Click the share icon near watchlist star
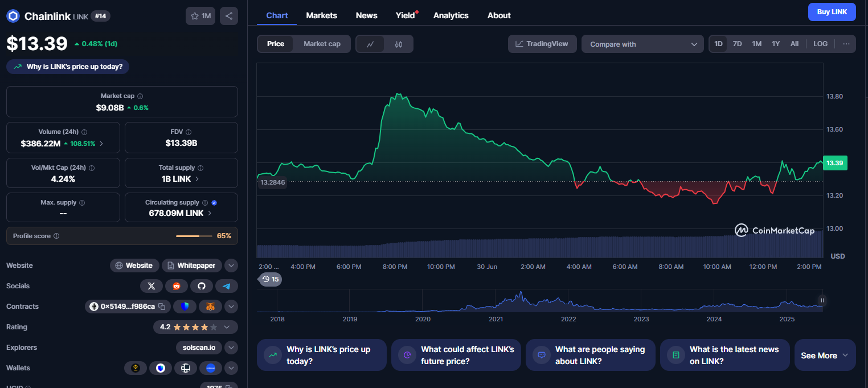Screen dimensions: 868x388 tap(229, 16)
